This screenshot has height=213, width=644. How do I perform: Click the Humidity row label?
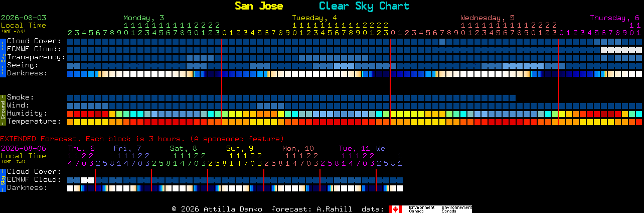27,114
